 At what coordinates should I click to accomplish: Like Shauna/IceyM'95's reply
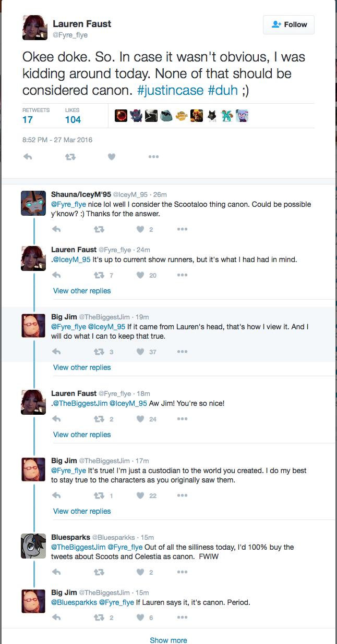click(140, 229)
